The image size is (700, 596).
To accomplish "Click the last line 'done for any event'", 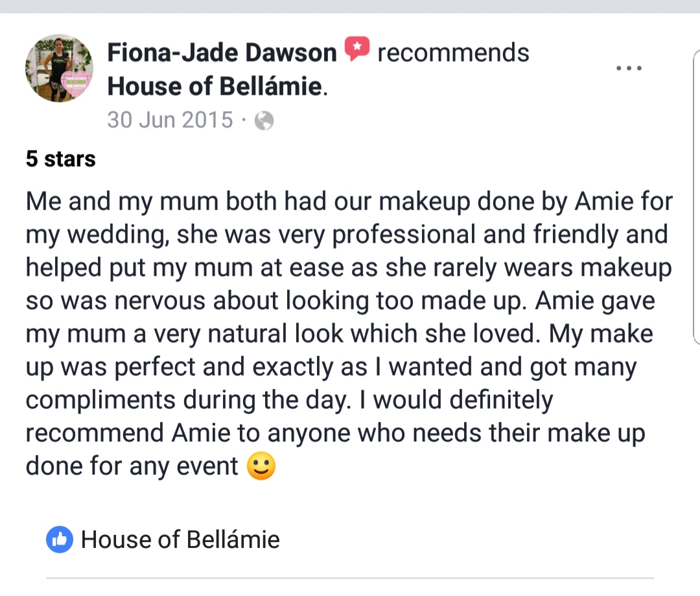I will pyautogui.click(x=132, y=466).
